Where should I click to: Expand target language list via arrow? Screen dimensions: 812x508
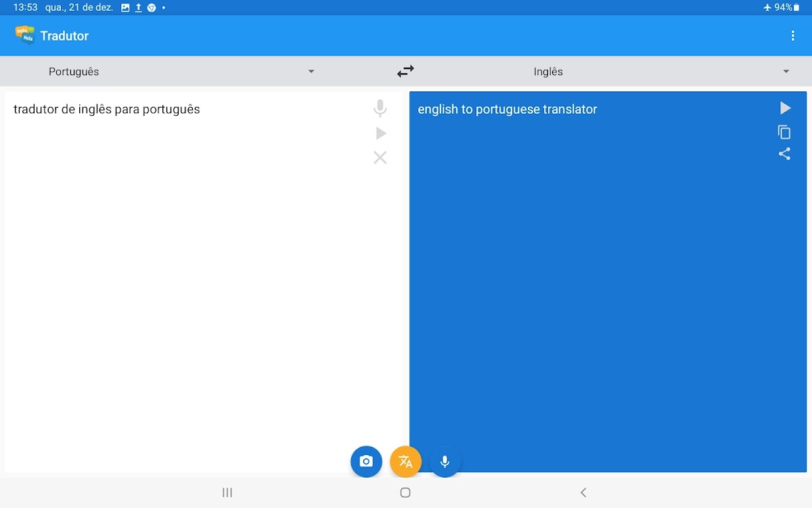(786, 72)
